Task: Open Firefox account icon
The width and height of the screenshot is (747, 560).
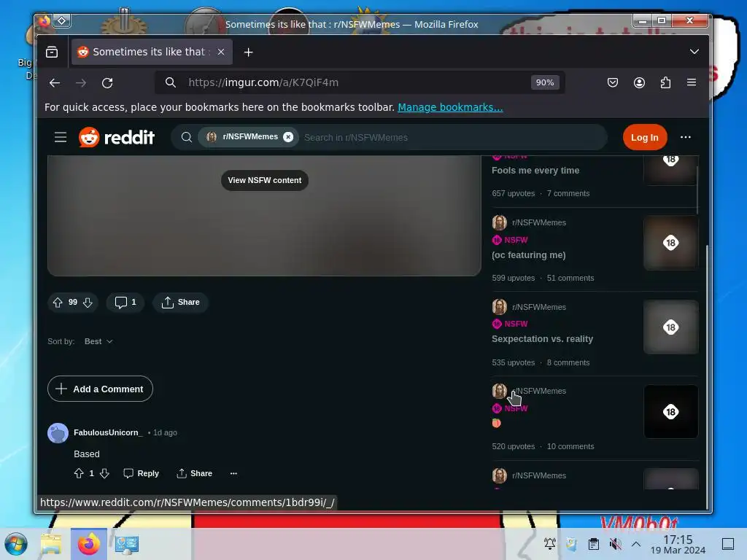Action: [x=639, y=82]
